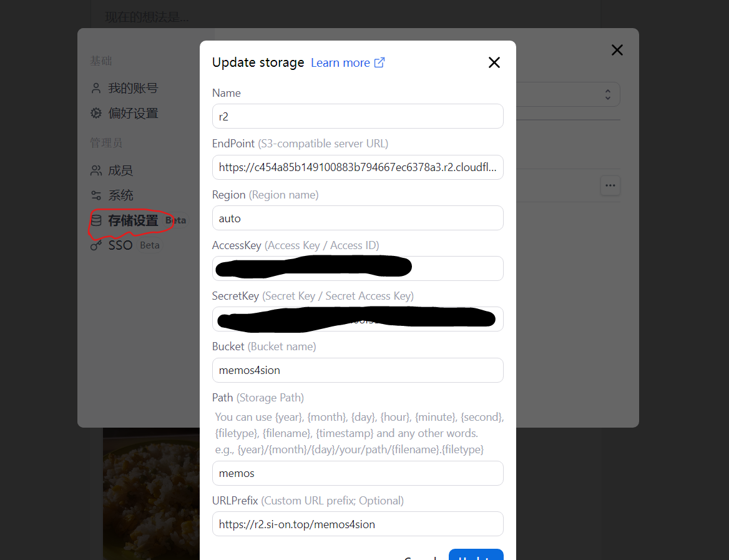
Task: Go to 系统 system settings
Action: click(120, 195)
